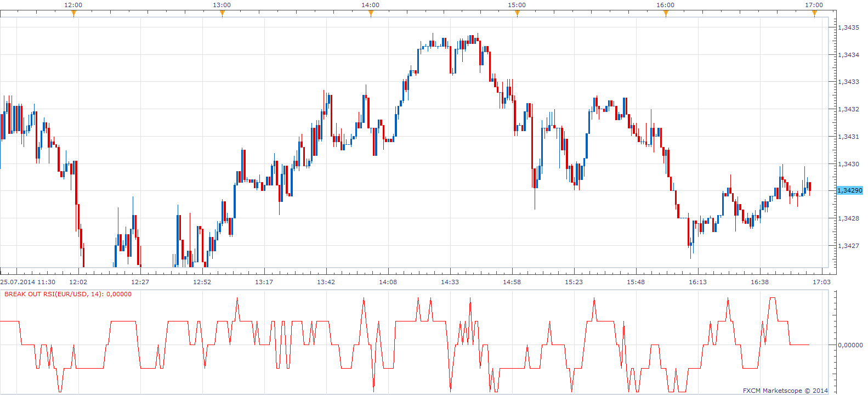Click the orange marker under 17:00
868x395 pixels.
pos(814,14)
